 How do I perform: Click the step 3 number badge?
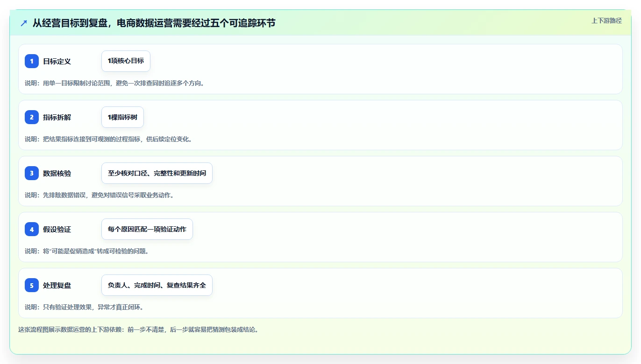(x=32, y=173)
